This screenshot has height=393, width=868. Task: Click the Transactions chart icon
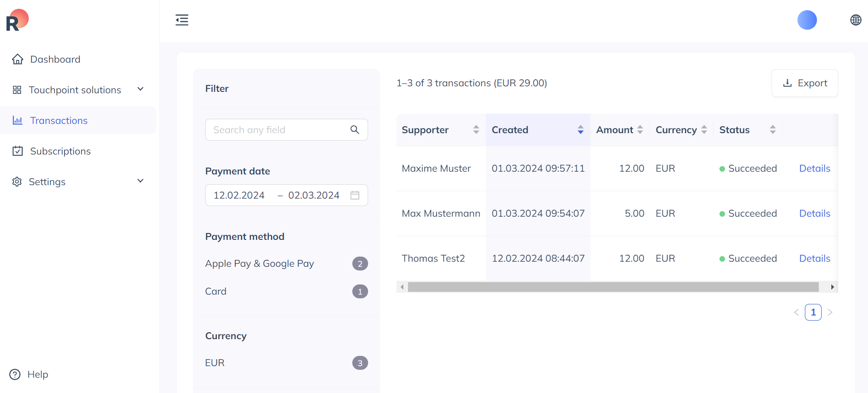pos(18,121)
